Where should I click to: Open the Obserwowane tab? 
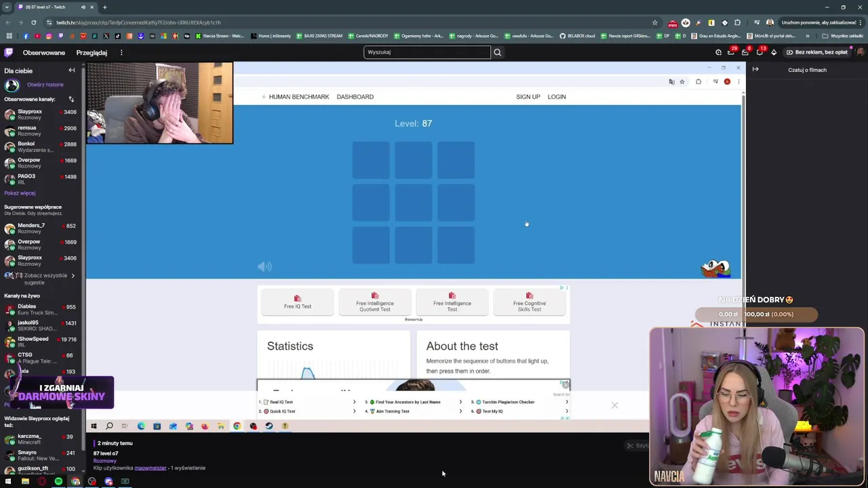pyautogui.click(x=44, y=52)
